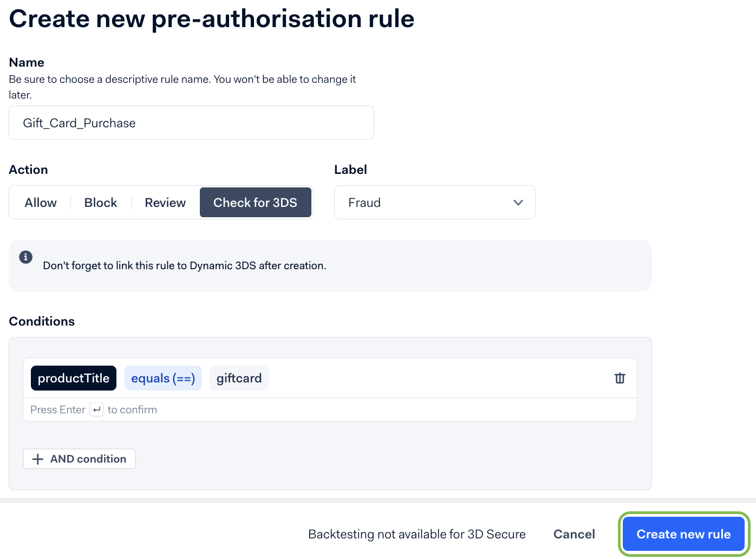Edit the giftcard value chip
The image size is (756, 559).
[239, 378]
